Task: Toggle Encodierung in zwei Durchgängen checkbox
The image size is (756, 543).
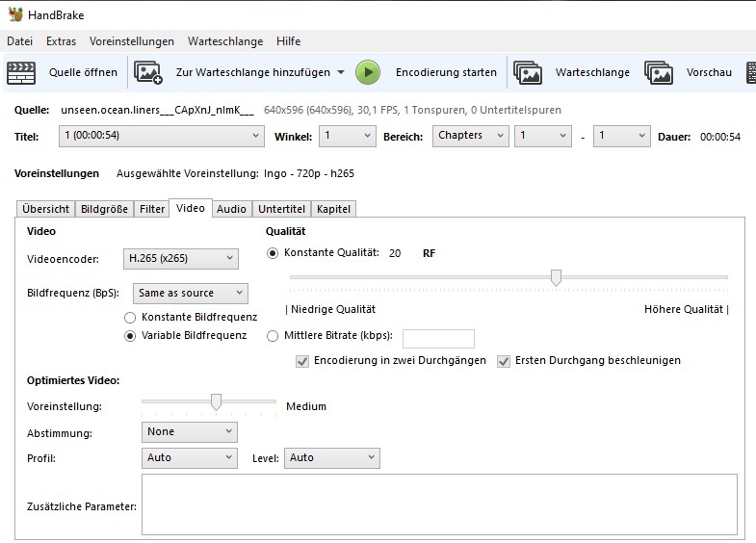Action: pyautogui.click(x=302, y=361)
